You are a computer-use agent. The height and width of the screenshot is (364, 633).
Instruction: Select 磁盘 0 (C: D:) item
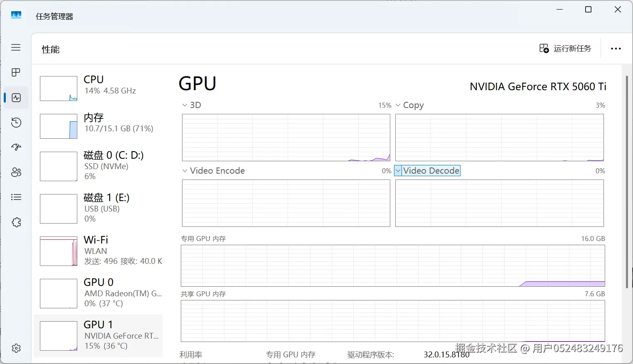[99, 166]
